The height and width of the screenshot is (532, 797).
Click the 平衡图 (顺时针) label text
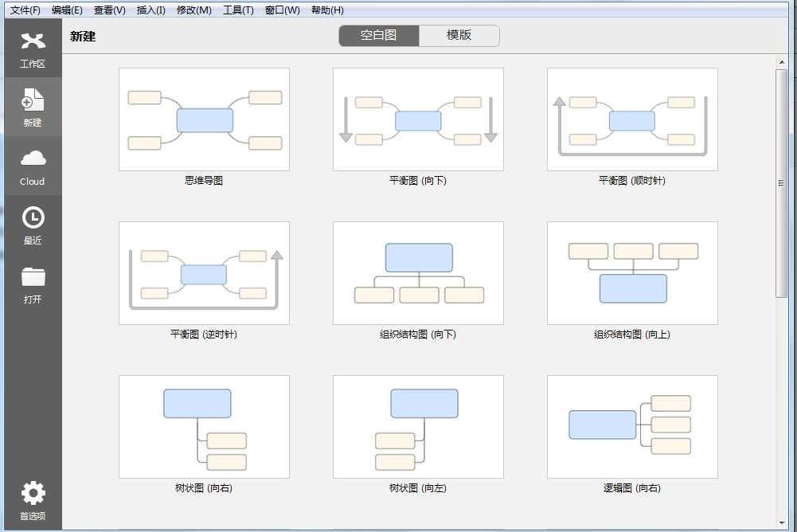pos(632,181)
